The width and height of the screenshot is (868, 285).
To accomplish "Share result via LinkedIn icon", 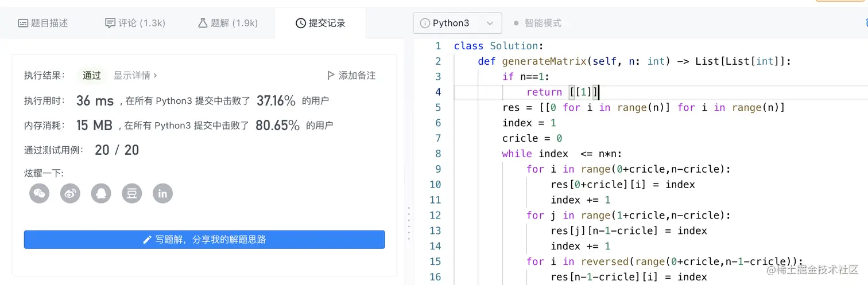I will (x=162, y=193).
